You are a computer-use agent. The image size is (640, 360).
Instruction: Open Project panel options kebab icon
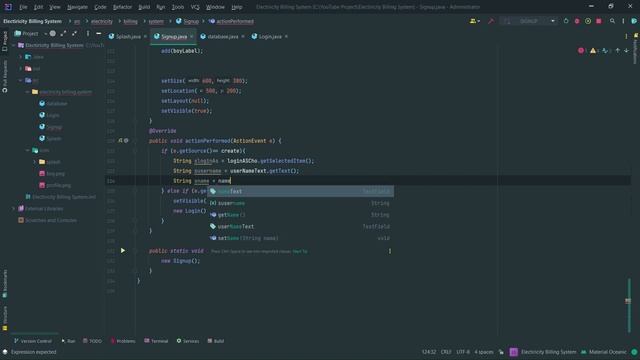point(88,33)
